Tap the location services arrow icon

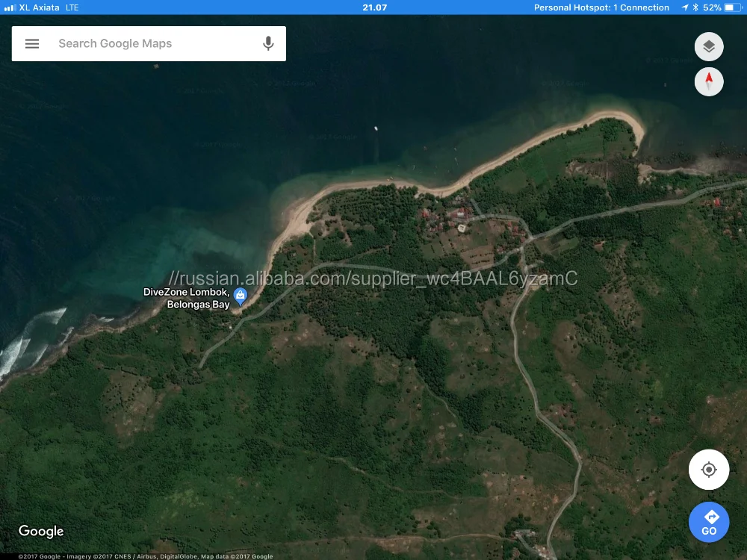pyautogui.click(x=685, y=7)
